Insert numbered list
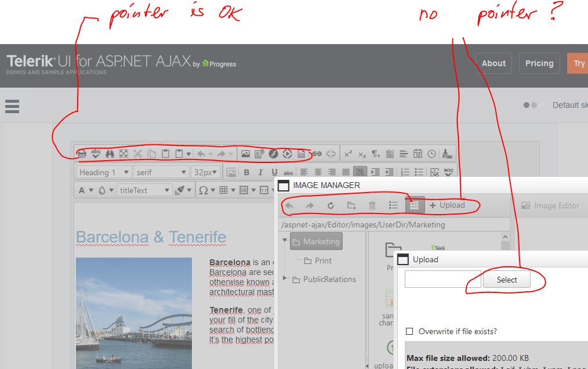The height and width of the screenshot is (369, 588). point(405,172)
